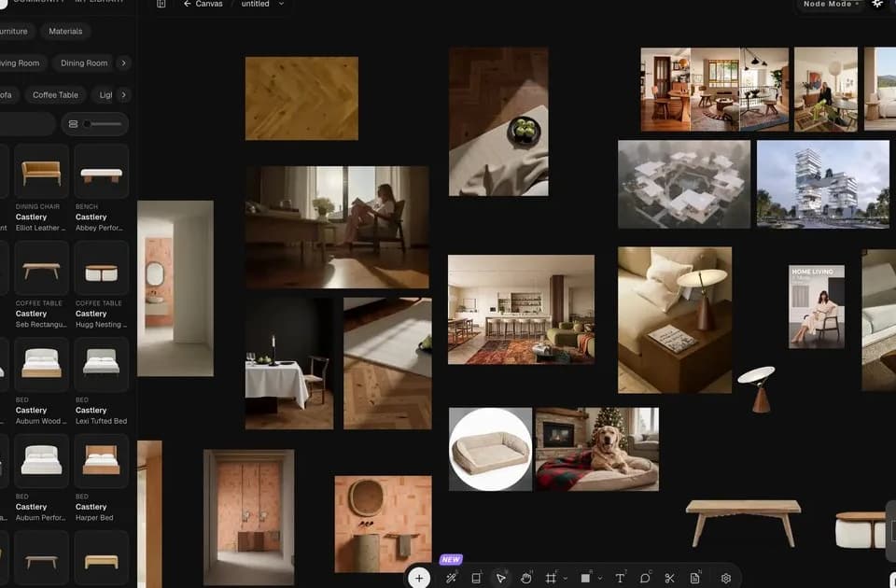The height and width of the screenshot is (588, 896).
Task: Select the wooden coffee table canvas object
Action: click(x=744, y=523)
